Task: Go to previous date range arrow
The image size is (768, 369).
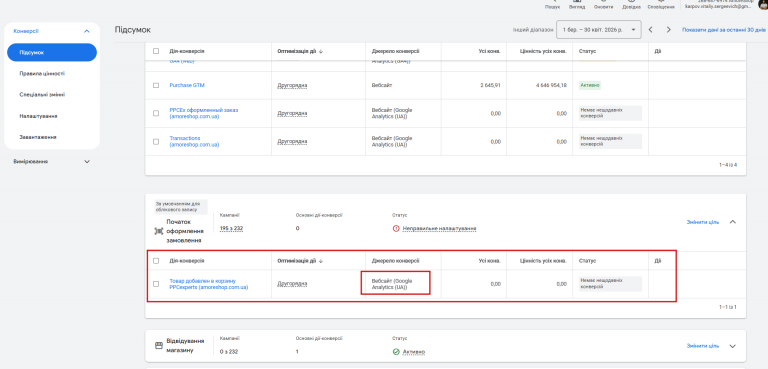Action: point(650,30)
